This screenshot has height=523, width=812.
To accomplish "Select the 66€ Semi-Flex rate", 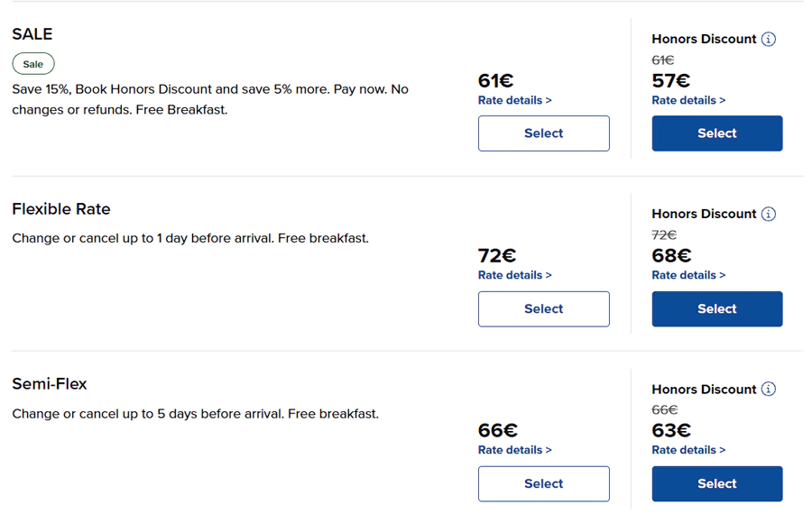I will point(543,483).
